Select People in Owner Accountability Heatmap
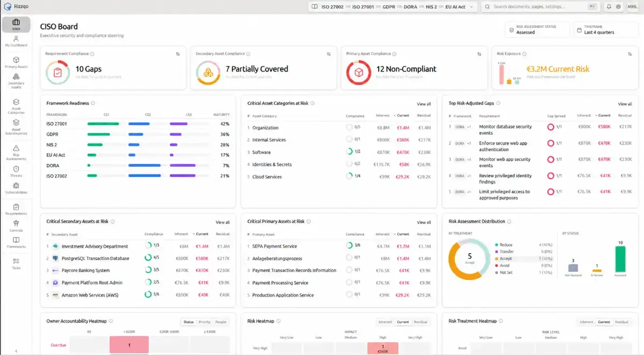Image resolution: width=644 pixels, height=355 pixels. click(x=221, y=322)
